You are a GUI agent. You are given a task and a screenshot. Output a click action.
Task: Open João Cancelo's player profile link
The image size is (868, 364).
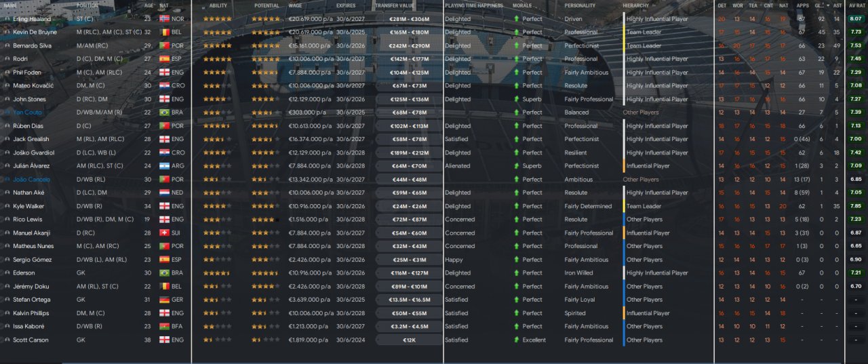pyautogui.click(x=31, y=180)
